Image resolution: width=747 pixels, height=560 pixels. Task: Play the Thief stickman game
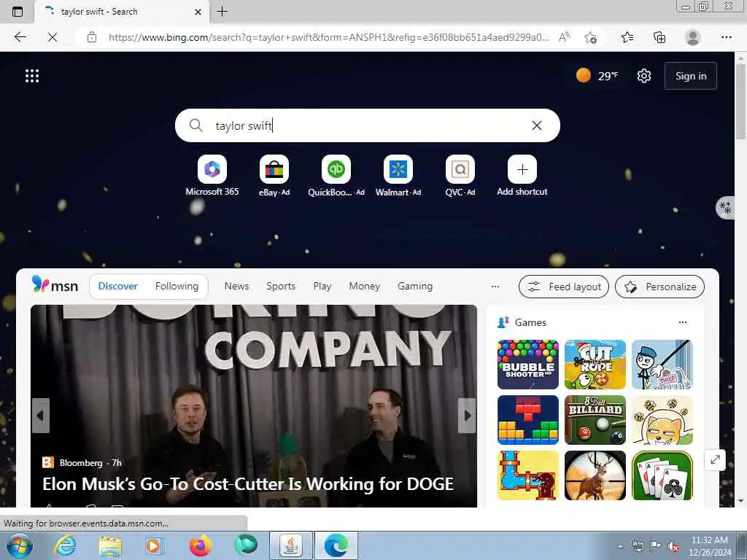click(x=662, y=365)
